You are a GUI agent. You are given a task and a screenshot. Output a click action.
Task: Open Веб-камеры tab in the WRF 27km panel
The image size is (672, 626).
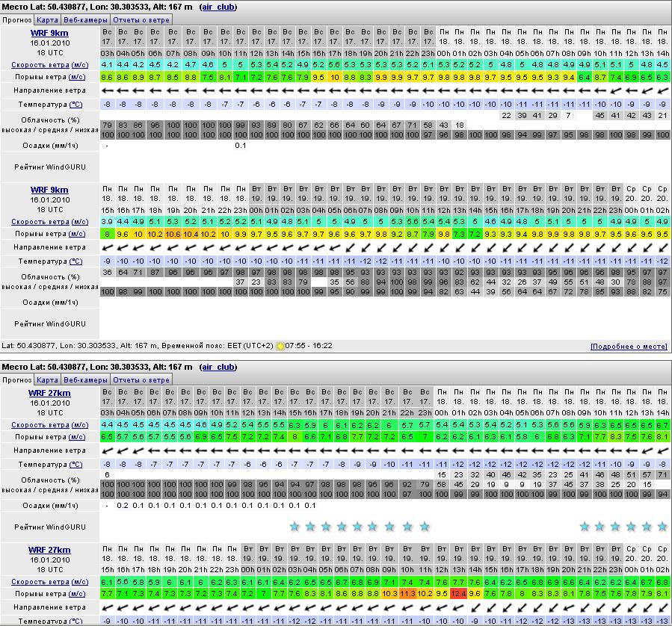pyautogui.click(x=84, y=379)
